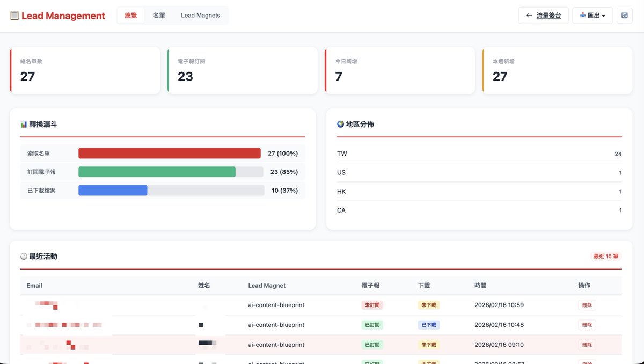
Task: Go to the Lead Magnets tab
Action: click(201, 16)
